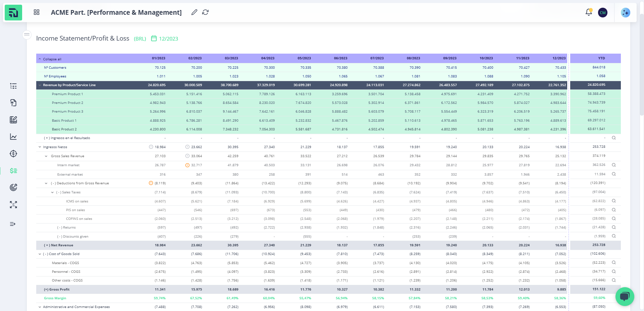Click info icon on Ingresos Netos 01/2023
Viewport: 644px width, 311px height.
click(x=151, y=147)
